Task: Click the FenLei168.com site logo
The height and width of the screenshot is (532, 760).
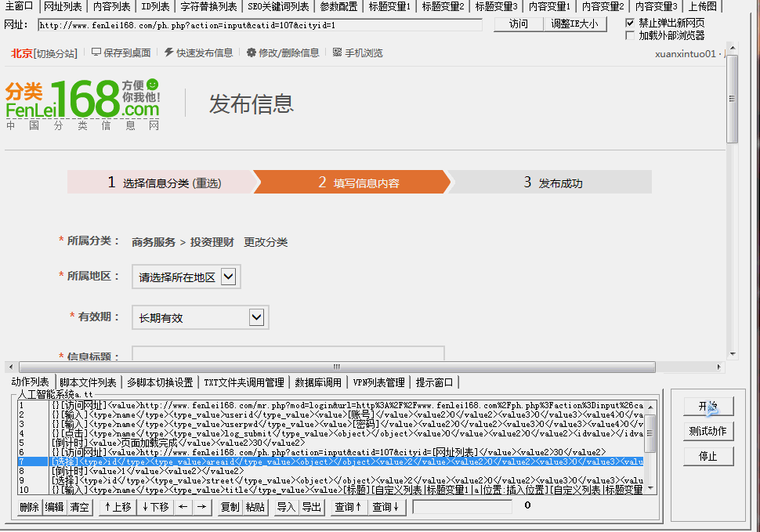Action: pyautogui.click(x=83, y=105)
